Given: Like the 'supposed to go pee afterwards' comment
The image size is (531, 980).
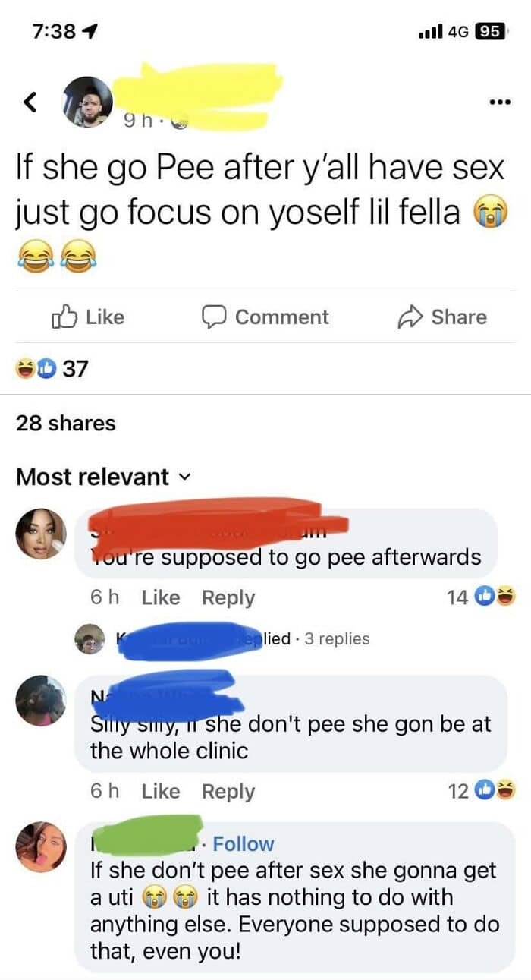Looking at the screenshot, I should (161, 597).
